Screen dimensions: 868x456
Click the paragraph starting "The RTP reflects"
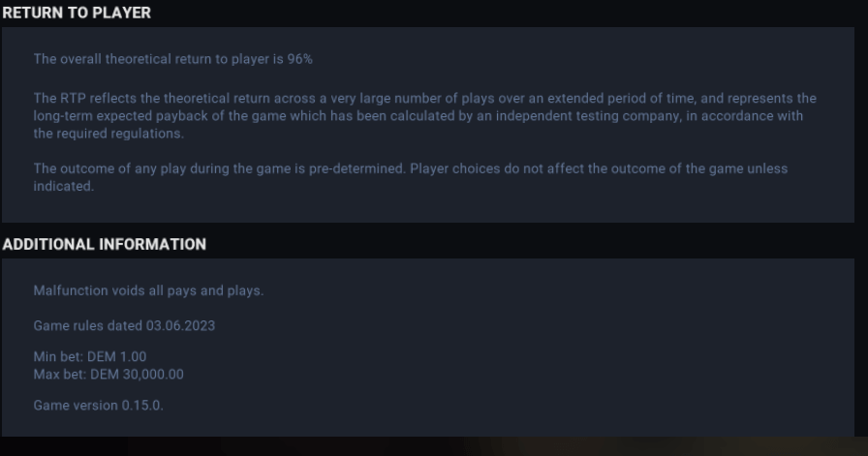(x=423, y=116)
